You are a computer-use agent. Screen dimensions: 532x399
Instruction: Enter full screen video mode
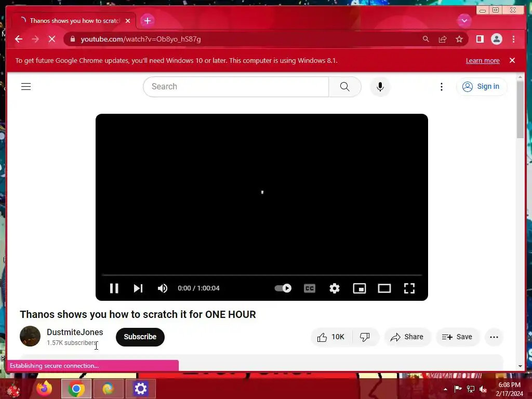pos(409,288)
